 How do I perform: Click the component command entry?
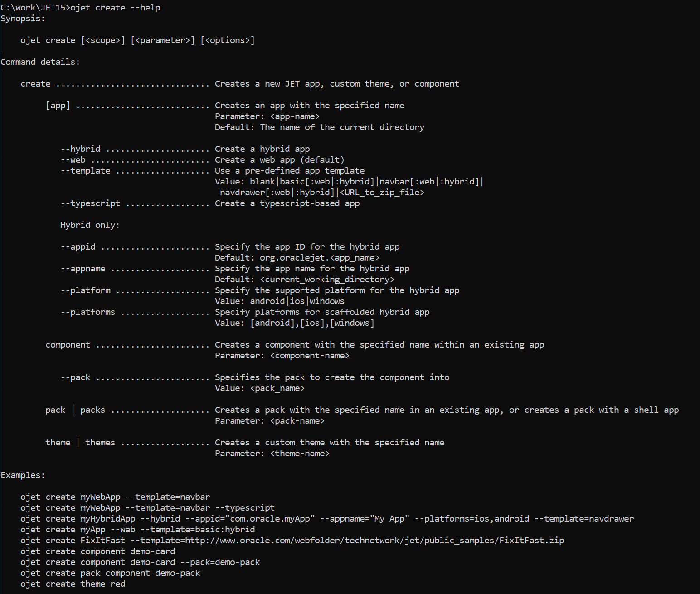pos(68,344)
